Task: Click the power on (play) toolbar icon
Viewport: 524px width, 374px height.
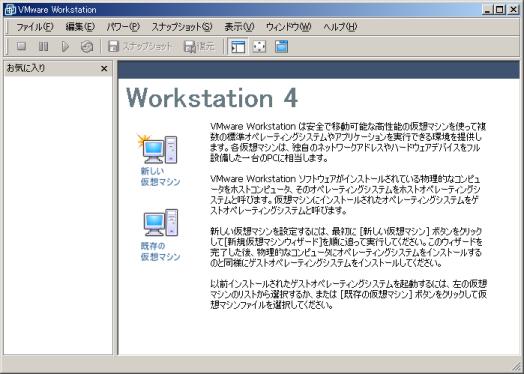Action: [x=66, y=46]
